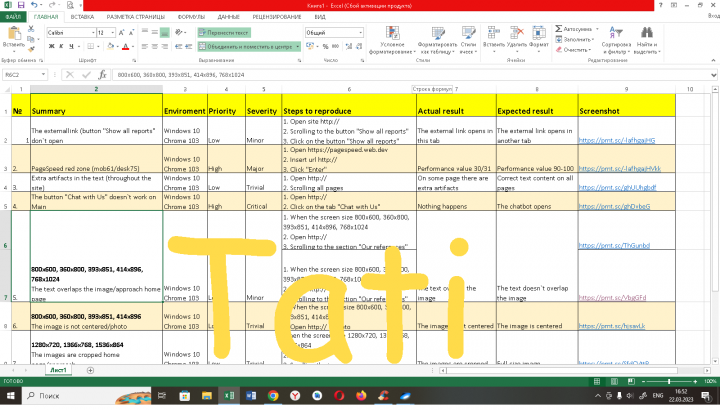720x410 pixels.
Task: Open the Chat with Us row screenshot link
Action: (614, 206)
